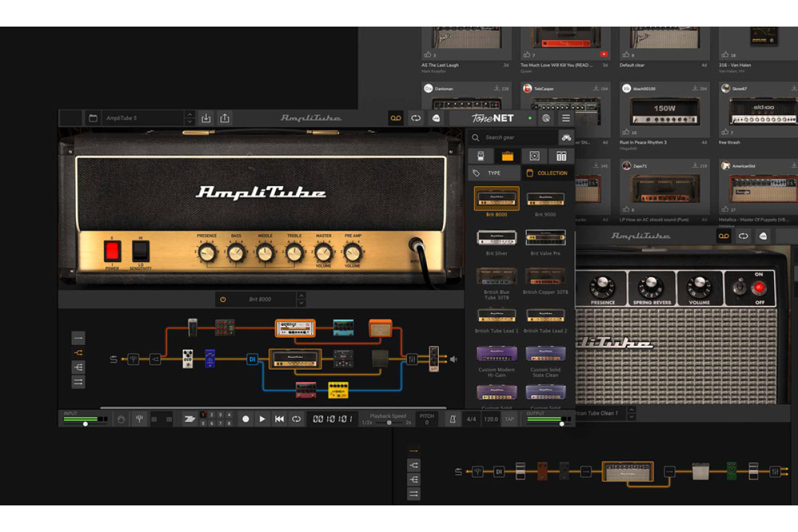798x532 pixels.
Task: Select the stomp pedal gear category icon
Action: (480, 156)
